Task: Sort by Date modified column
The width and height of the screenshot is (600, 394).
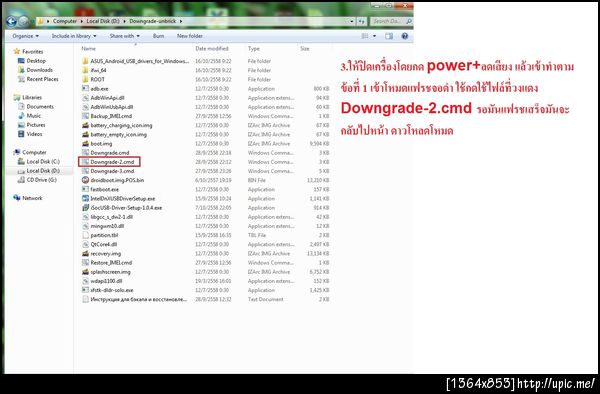Action: (x=212, y=49)
